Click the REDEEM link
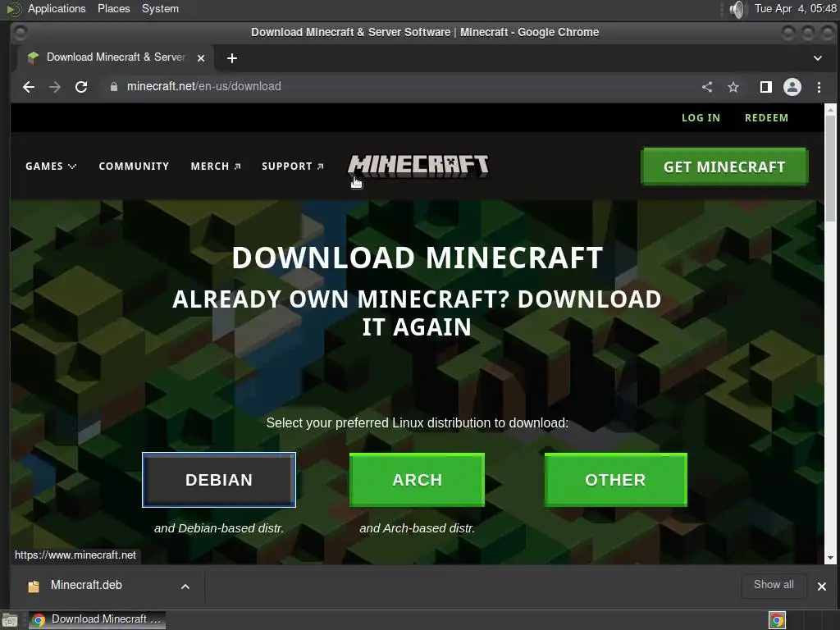 click(767, 118)
